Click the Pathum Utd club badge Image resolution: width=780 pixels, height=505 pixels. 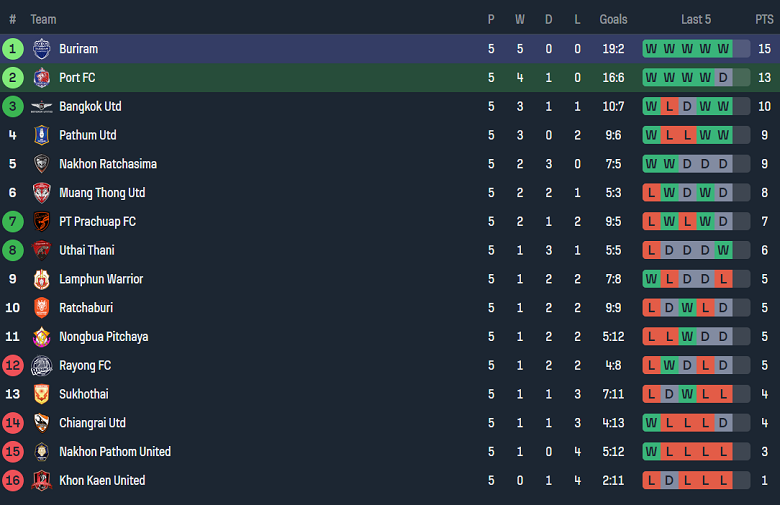coord(41,135)
